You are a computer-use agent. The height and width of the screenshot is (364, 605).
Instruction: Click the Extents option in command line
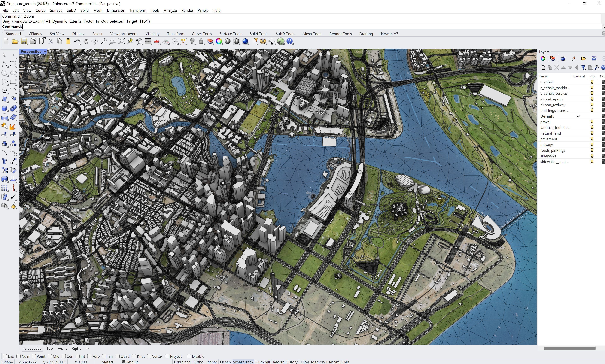pos(75,21)
